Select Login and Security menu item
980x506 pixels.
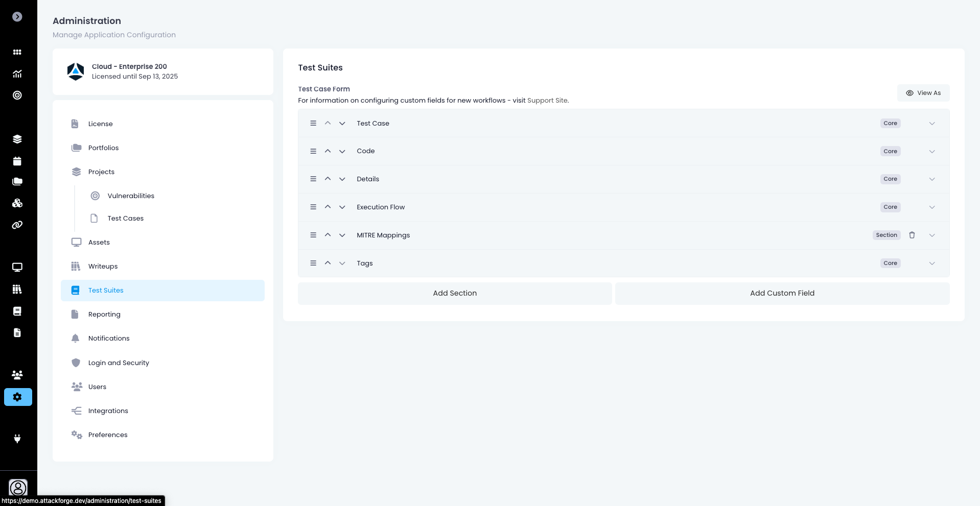click(x=119, y=363)
